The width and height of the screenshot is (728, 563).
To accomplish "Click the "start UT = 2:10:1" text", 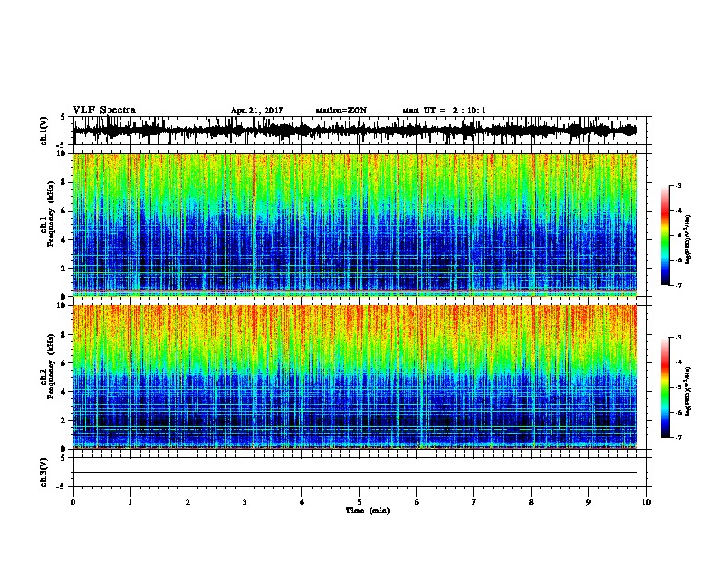I will 444,110.
